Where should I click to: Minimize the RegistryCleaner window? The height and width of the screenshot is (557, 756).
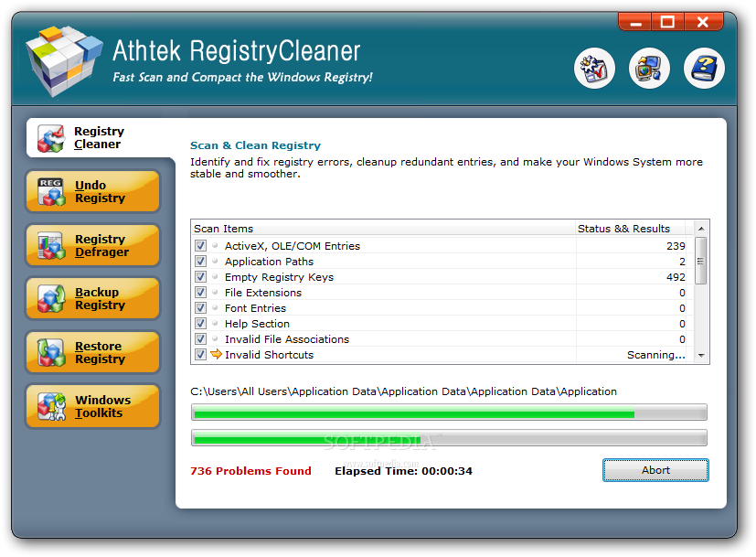coord(635,22)
